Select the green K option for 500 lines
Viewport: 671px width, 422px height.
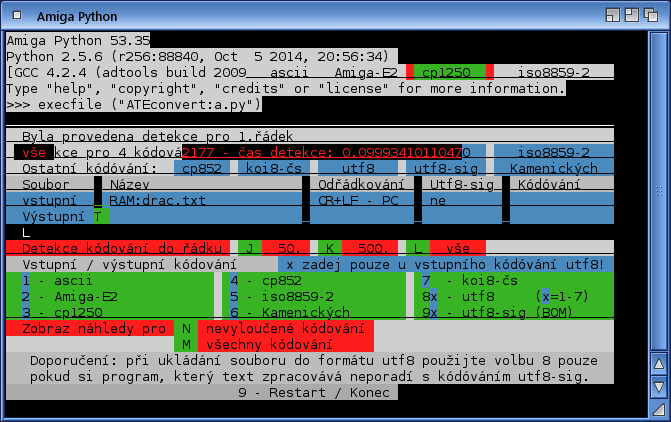click(x=328, y=247)
